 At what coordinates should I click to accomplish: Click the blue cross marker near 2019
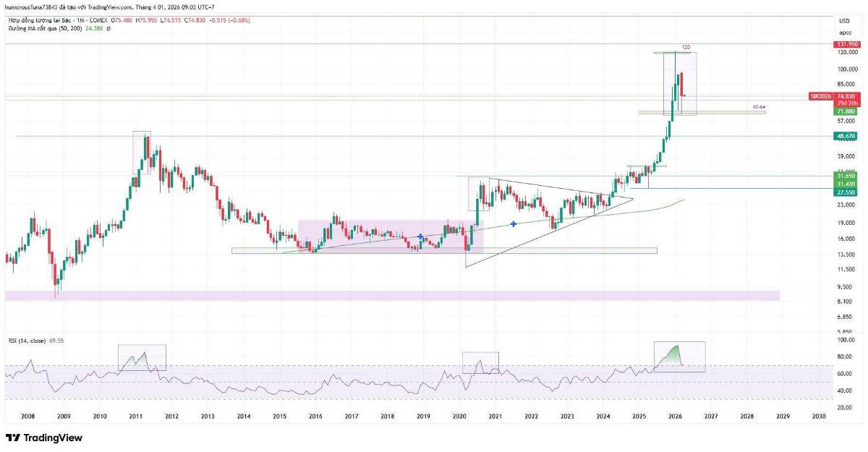(x=420, y=236)
